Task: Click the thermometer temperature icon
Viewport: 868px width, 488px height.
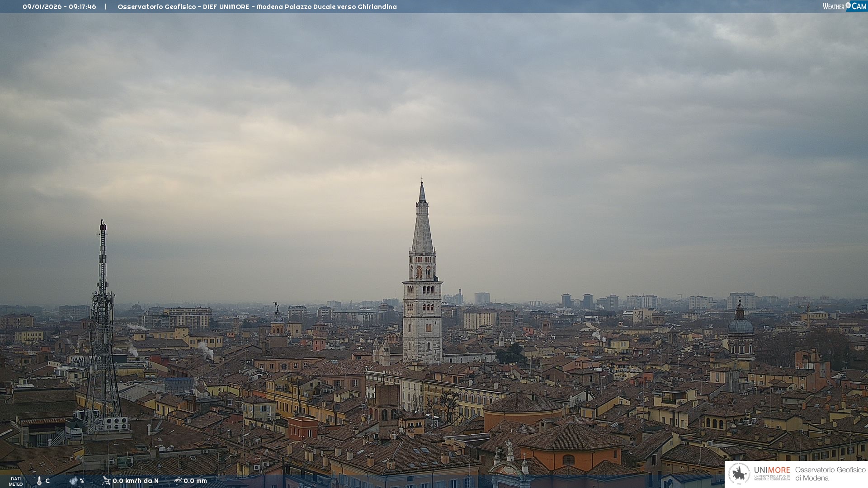Action: pyautogui.click(x=39, y=481)
